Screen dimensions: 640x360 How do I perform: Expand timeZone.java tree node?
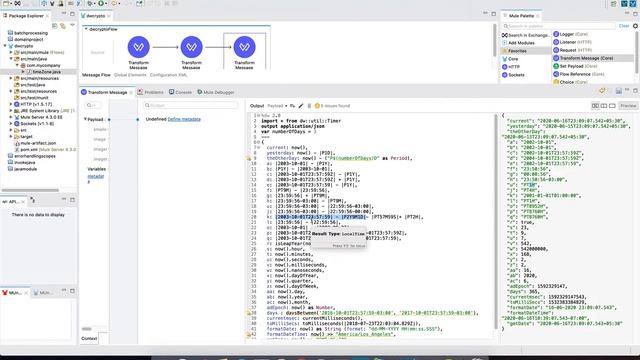23,72
